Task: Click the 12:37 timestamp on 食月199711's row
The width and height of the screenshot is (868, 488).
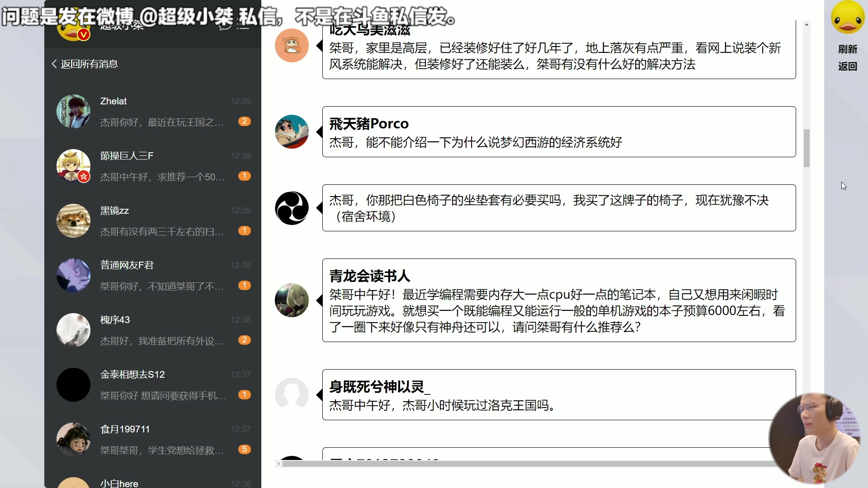Action: pos(241,429)
